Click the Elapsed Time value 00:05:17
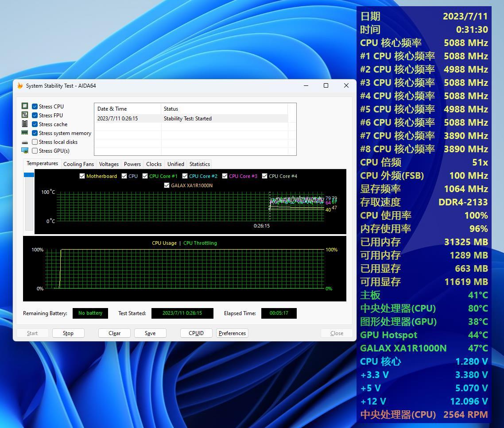The image size is (504, 428). 279,313
